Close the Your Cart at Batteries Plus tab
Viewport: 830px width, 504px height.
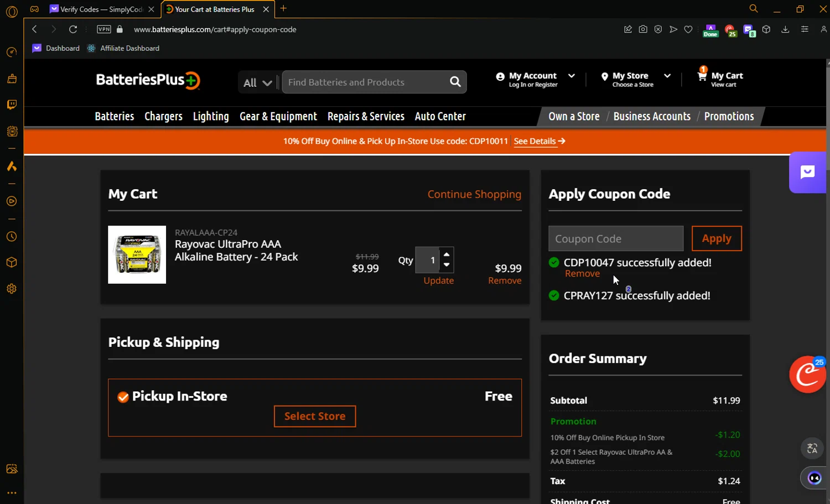pos(266,9)
